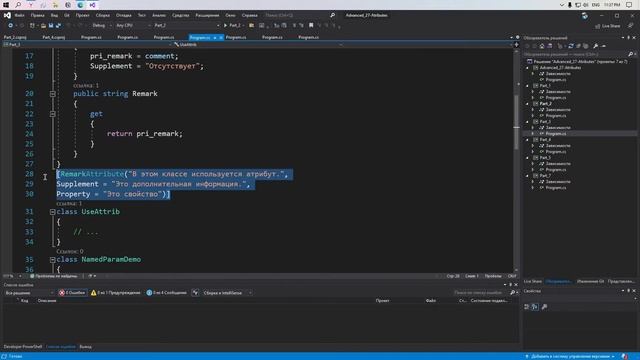Sort by the Проект column header

pos(382,301)
